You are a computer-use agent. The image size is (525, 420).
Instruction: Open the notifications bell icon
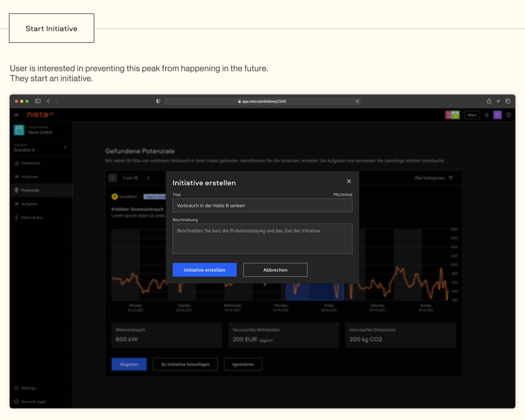[x=487, y=115]
